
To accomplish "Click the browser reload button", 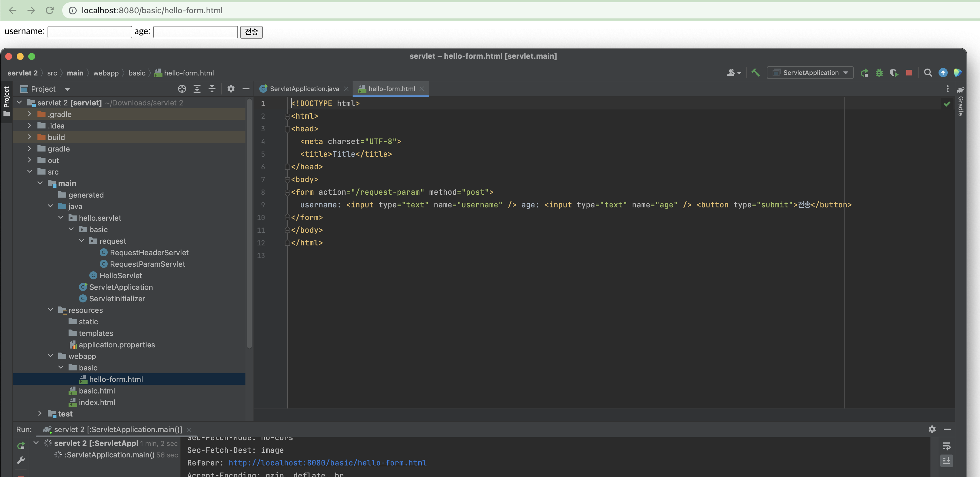I will 50,10.
